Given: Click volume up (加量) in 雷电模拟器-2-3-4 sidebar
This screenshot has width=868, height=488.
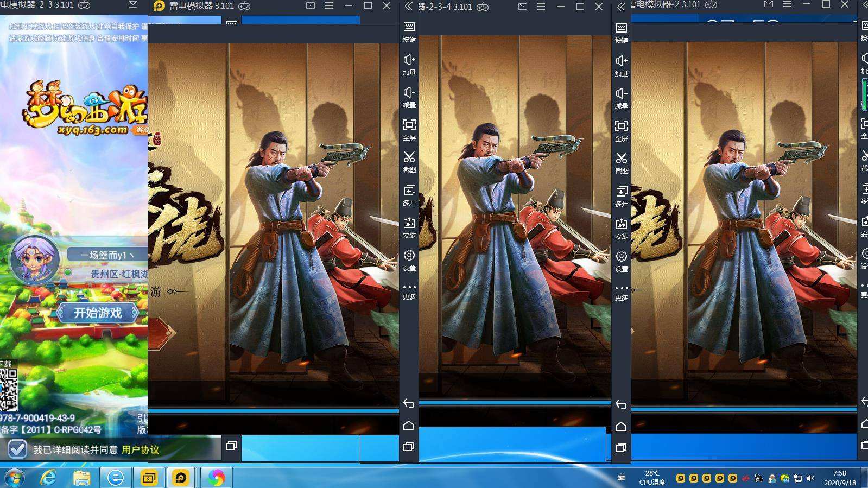Looking at the screenshot, I should pyautogui.click(x=621, y=65).
